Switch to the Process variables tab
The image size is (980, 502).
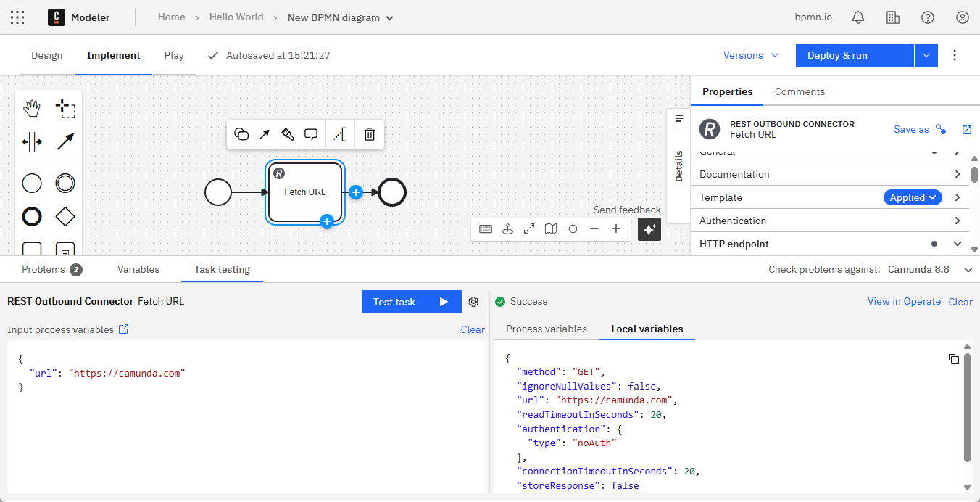(546, 329)
